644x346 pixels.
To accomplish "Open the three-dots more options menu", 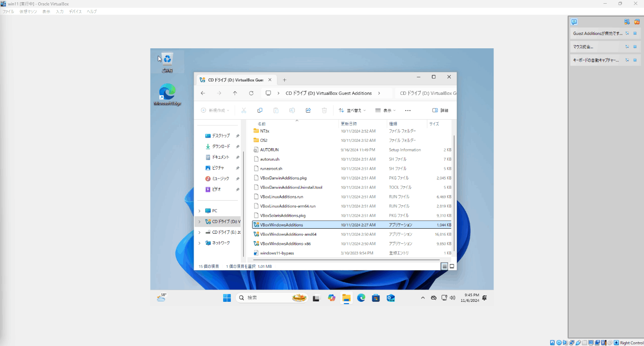I will [408, 110].
